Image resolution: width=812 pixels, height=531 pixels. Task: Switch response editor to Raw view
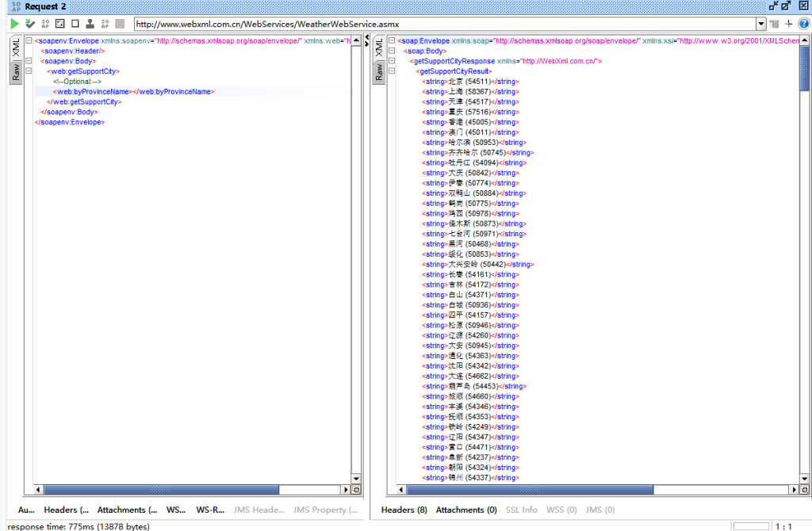tap(378, 73)
